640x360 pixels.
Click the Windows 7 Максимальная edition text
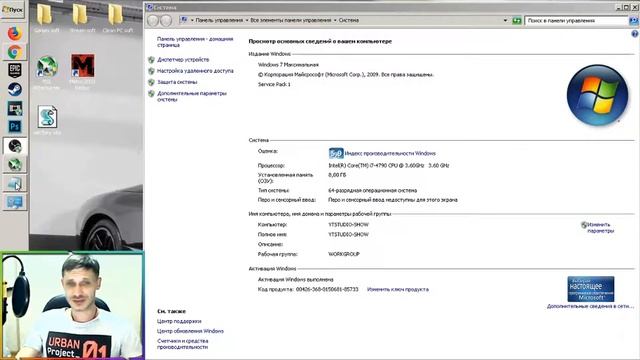coord(288,64)
